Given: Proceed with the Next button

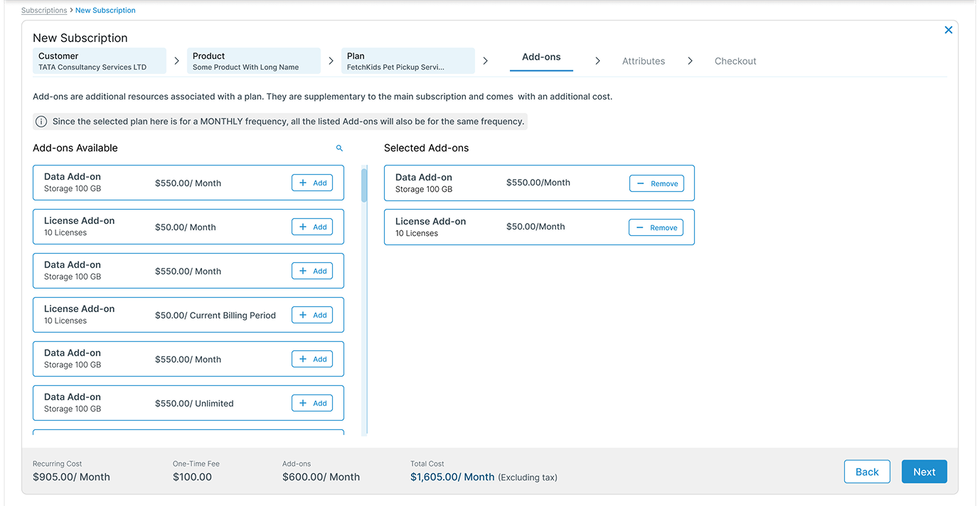Looking at the screenshot, I should (x=925, y=472).
